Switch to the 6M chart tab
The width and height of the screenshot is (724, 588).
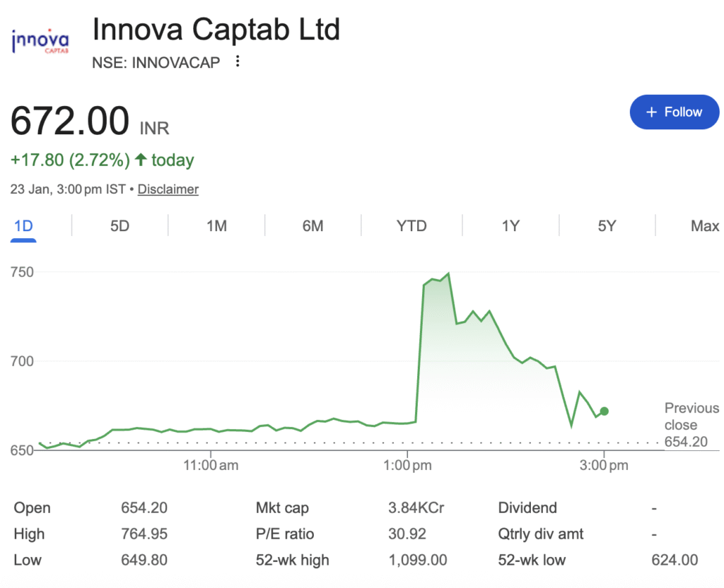pyautogui.click(x=313, y=226)
